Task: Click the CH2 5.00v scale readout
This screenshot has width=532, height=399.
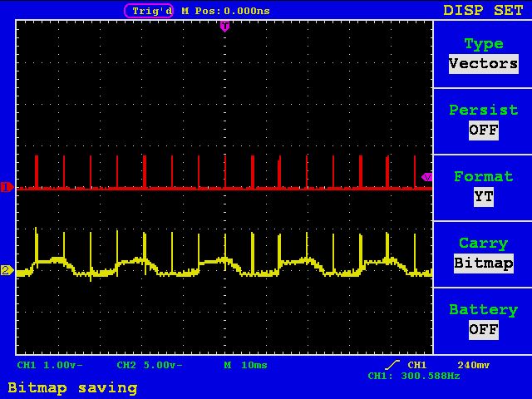Action: point(150,365)
